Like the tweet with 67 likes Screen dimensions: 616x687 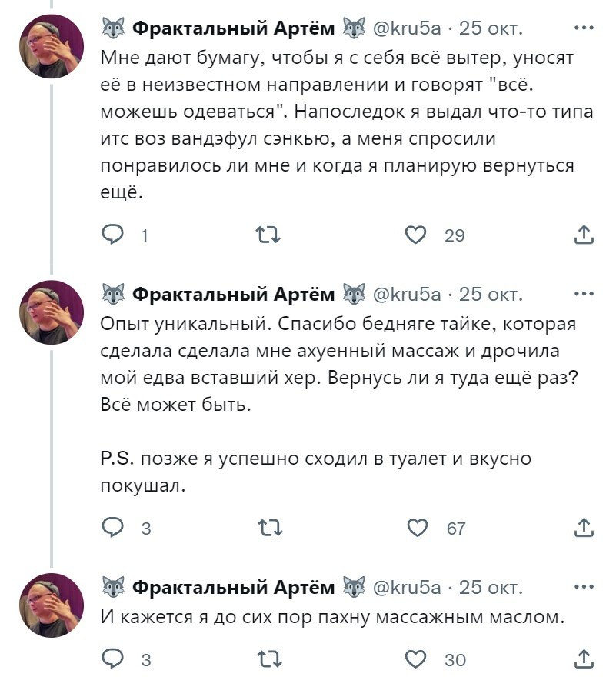(x=416, y=528)
